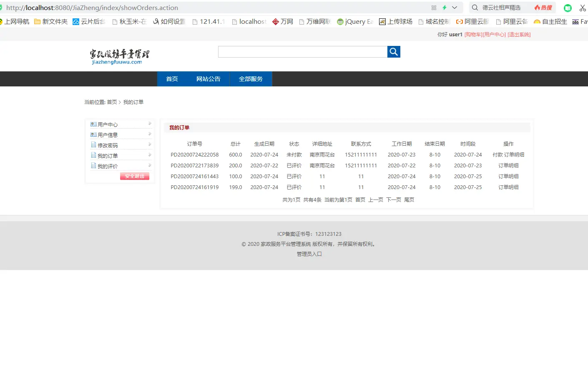
Task: Expand the 用户信息 row arrow
Action: tap(150, 134)
